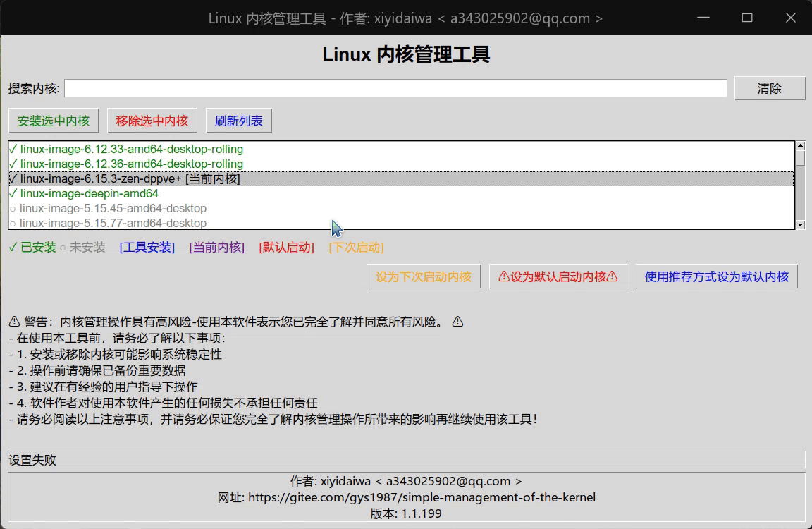Click 使用推荐方式设为默认内核 button

click(717, 276)
